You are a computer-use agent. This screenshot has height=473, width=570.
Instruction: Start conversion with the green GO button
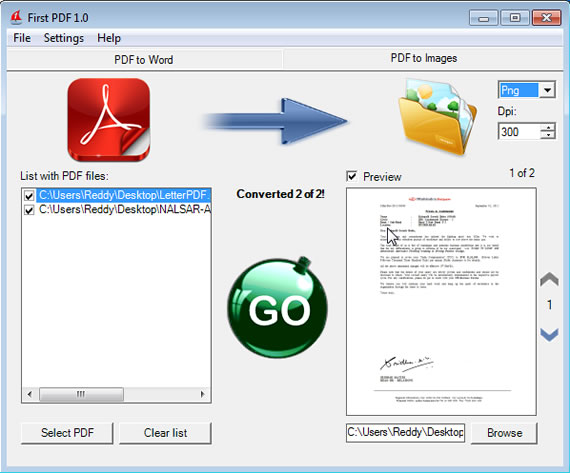pyautogui.click(x=278, y=308)
